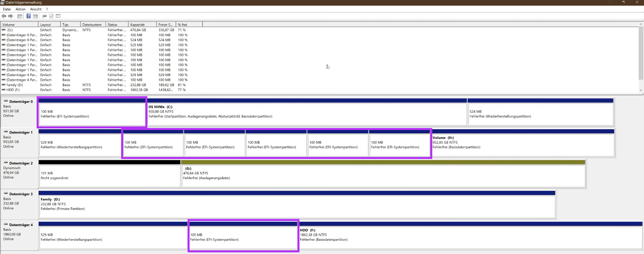Click the settings list toolbar icon
644x254 pixels.
pos(58,16)
